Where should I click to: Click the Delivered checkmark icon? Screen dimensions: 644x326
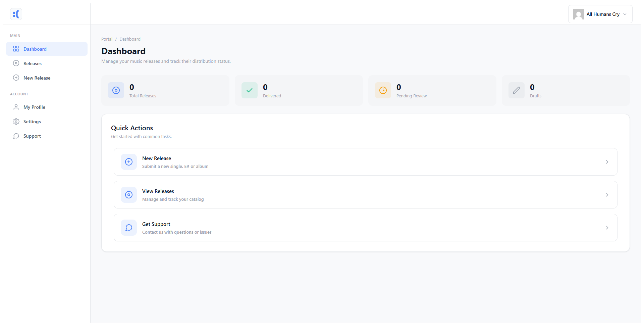(249, 90)
